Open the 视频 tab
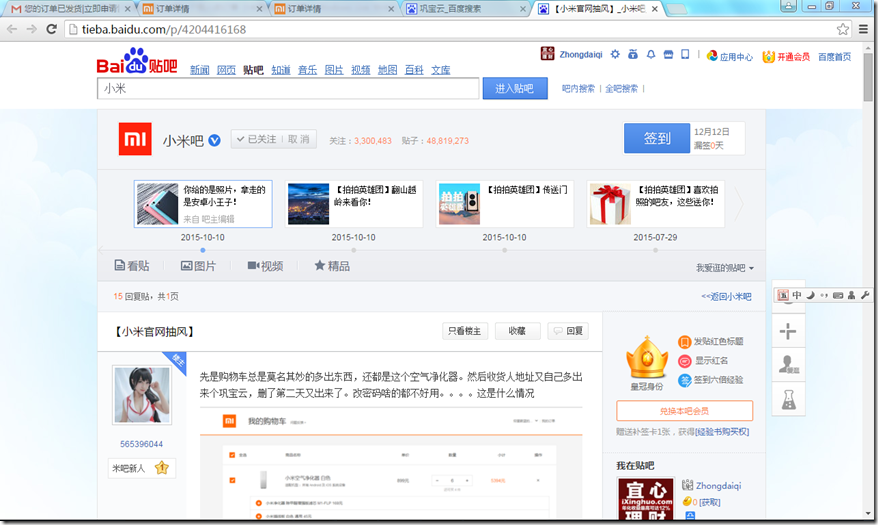878x525 pixels. click(265, 266)
